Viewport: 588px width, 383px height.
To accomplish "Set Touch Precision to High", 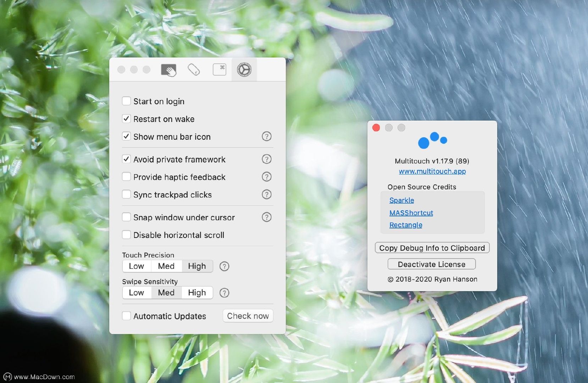I will pos(197,266).
